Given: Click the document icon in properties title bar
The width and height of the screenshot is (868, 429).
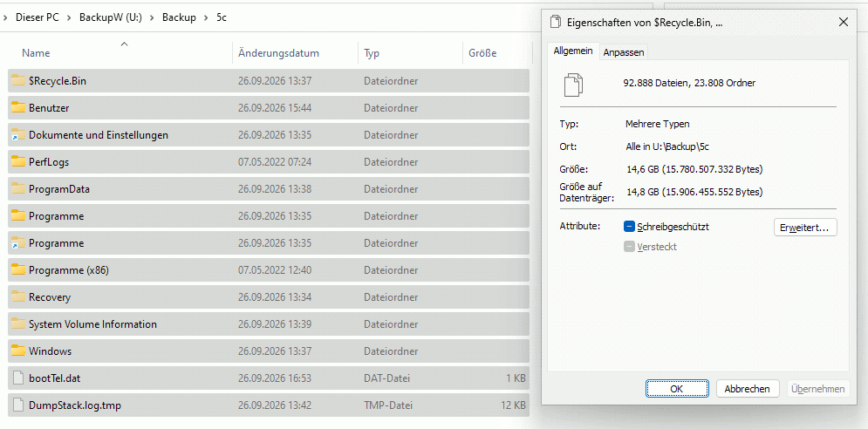Looking at the screenshot, I should click(555, 22).
